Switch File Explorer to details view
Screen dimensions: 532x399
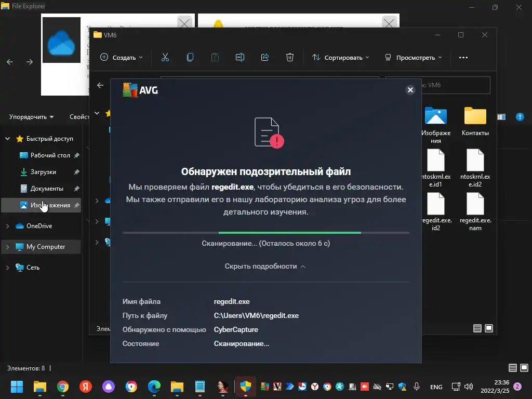point(512,368)
